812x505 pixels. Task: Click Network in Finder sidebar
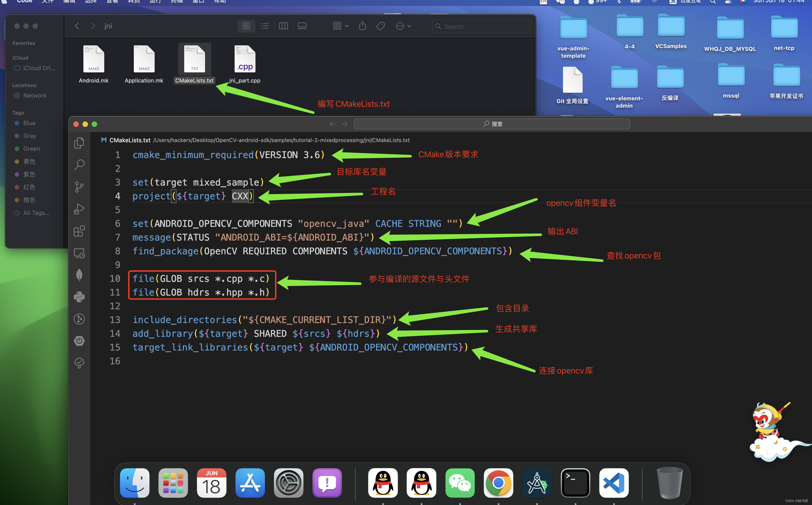pyautogui.click(x=35, y=96)
